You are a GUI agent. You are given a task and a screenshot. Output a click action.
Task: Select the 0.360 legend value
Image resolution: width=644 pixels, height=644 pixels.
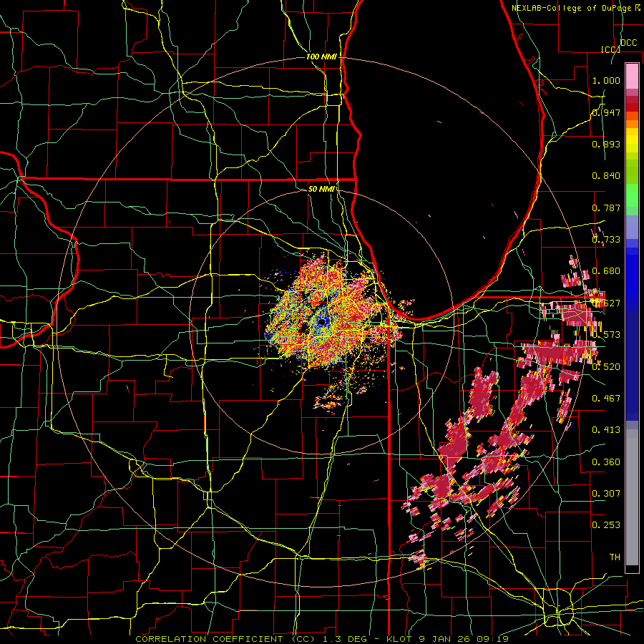(606, 462)
